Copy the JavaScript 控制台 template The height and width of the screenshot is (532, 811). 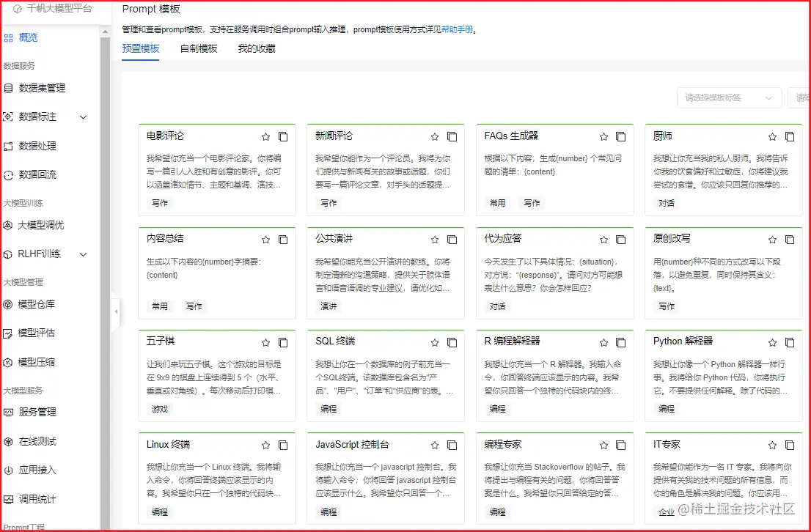452,446
